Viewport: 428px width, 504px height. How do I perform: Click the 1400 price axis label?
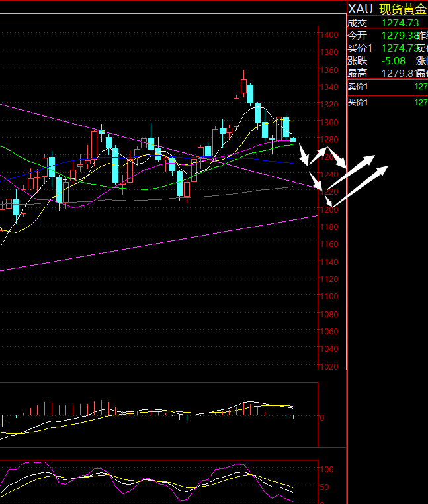point(329,35)
